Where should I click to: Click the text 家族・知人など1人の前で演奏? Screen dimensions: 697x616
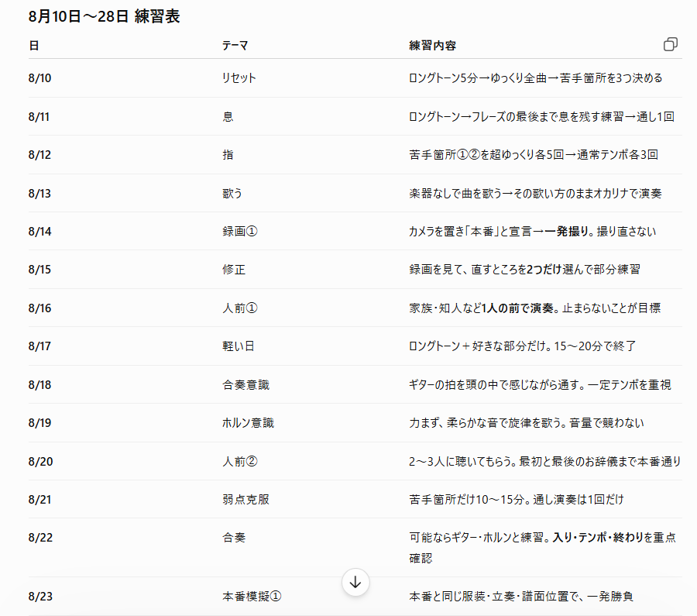click(x=482, y=308)
